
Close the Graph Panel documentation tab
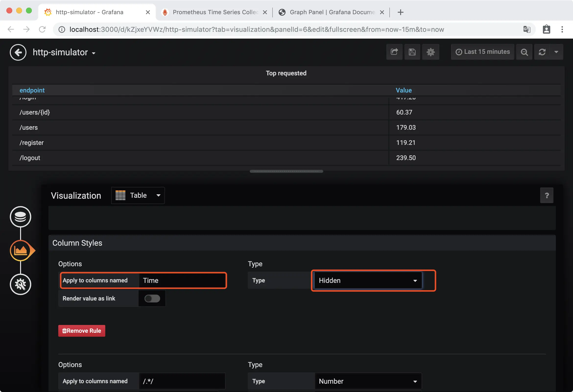pyautogui.click(x=382, y=12)
